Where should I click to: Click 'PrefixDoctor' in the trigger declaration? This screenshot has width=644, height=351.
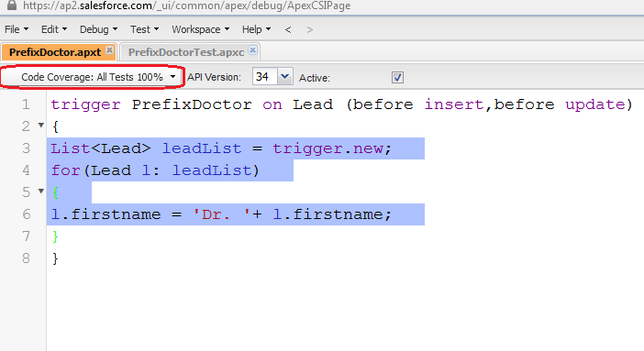192,104
